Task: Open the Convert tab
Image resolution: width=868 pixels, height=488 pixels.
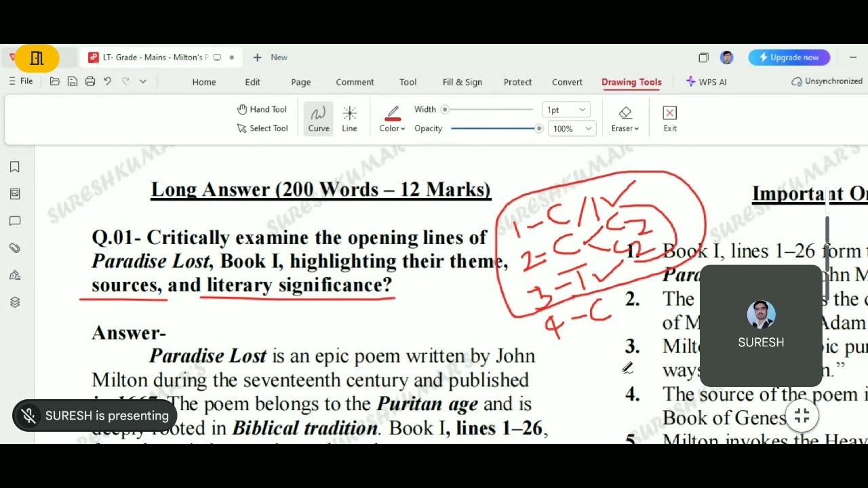Action: tap(567, 82)
